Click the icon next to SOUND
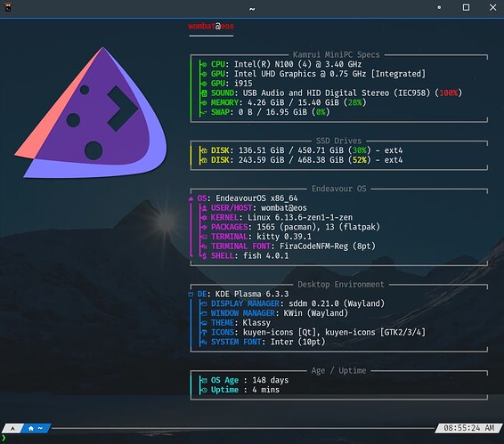The height and width of the screenshot is (444, 504). click(x=204, y=93)
